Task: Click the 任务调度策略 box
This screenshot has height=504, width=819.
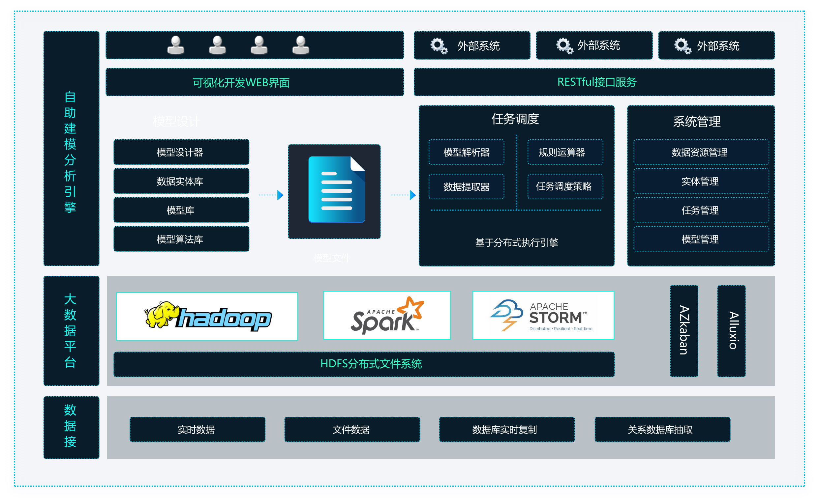Action: click(565, 187)
